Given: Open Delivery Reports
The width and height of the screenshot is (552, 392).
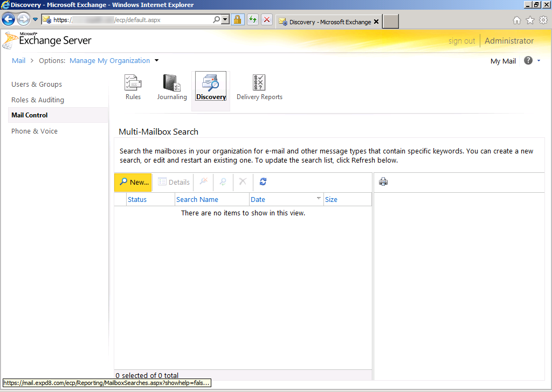Looking at the screenshot, I should point(259,87).
